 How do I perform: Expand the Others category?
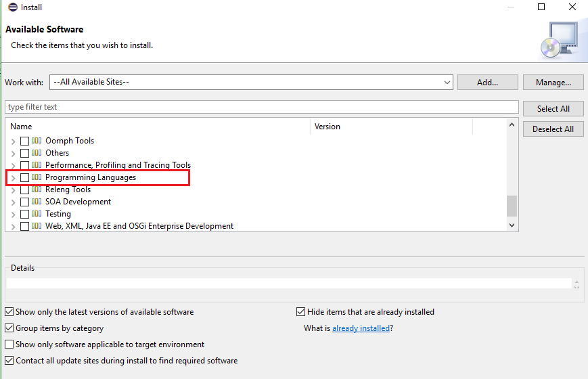(x=13, y=154)
